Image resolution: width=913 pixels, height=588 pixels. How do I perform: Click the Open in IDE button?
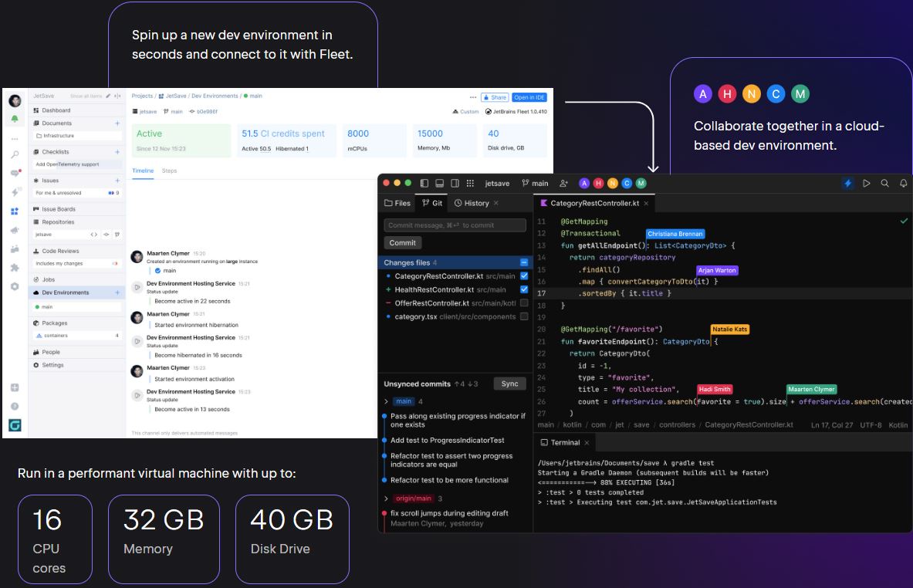coord(529,97)
